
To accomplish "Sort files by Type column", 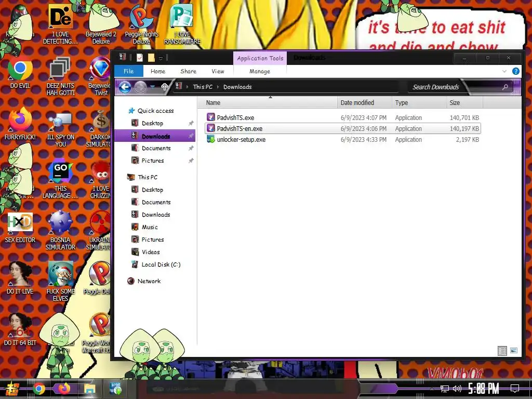I will (419, 103).
